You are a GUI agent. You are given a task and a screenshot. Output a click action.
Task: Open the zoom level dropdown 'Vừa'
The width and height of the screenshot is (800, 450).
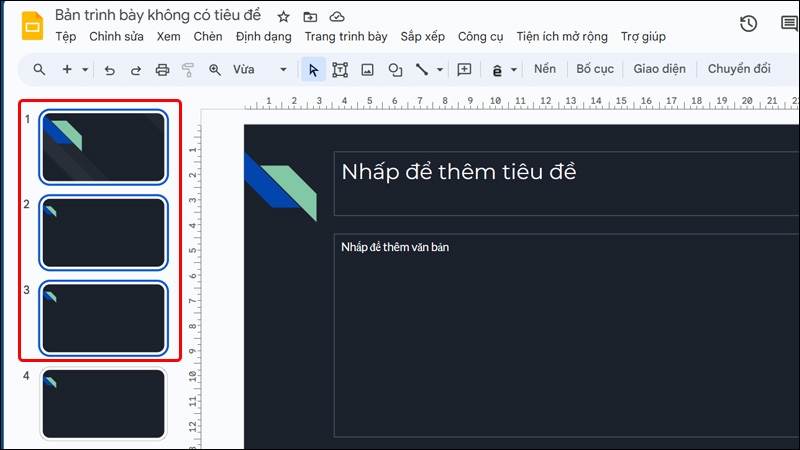(x=260, y=69)
